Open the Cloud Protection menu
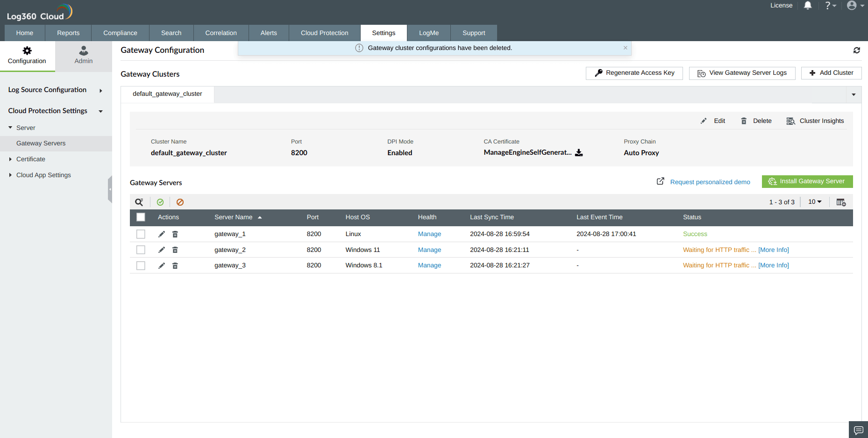 (324, 33)
